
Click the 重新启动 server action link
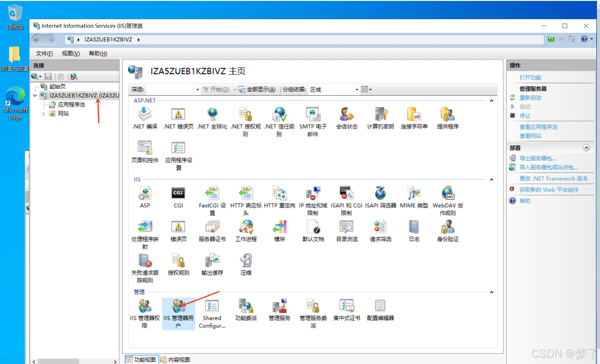(x=530, y=98)
